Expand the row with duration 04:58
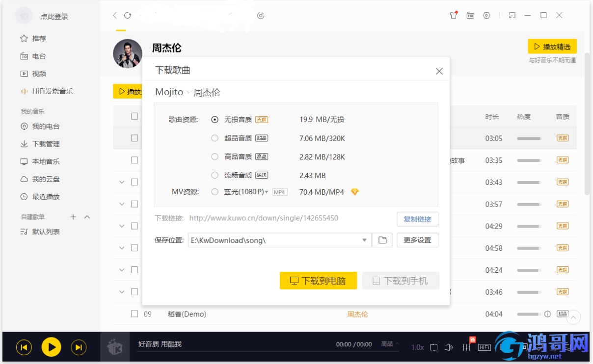This screenshot has height=364, width=593. click(122, 248)
